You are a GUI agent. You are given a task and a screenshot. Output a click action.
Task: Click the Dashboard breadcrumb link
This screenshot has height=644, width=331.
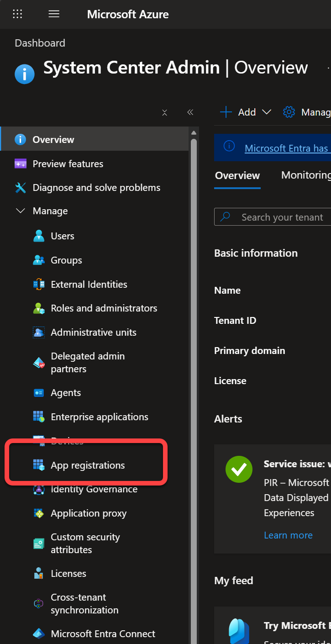40,43
